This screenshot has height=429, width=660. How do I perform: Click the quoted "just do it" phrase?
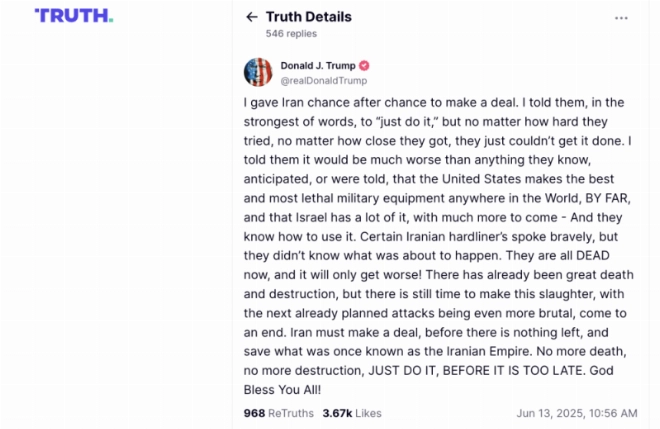tap(407, 122)
